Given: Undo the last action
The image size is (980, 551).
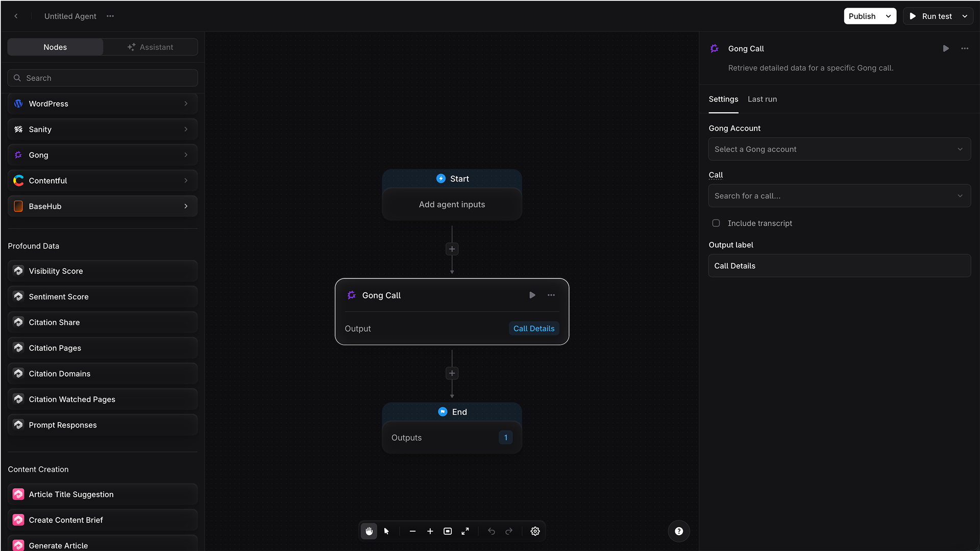Looking at the screenshot, I should pos(492,531).
